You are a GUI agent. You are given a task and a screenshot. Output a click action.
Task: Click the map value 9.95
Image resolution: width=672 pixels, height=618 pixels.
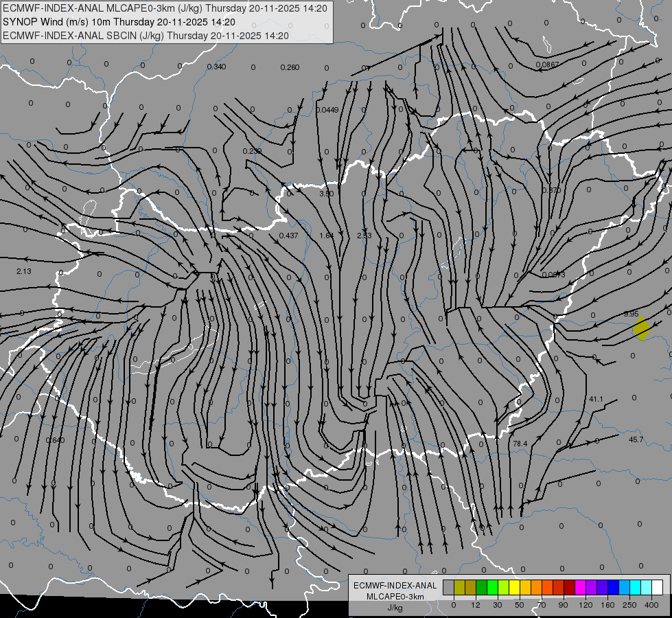(632, 314)
